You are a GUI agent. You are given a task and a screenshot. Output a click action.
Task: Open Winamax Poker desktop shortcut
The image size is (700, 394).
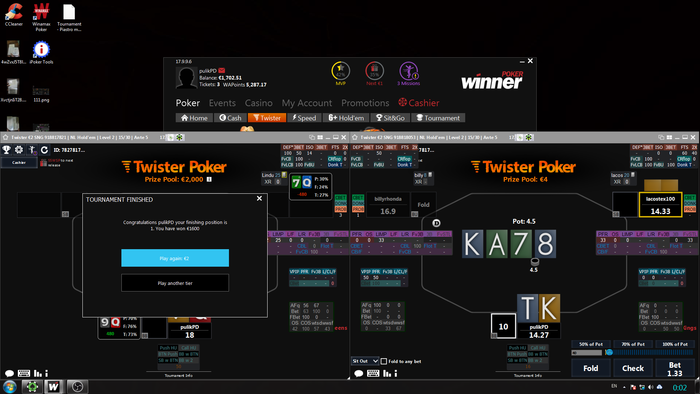[41, 17]
